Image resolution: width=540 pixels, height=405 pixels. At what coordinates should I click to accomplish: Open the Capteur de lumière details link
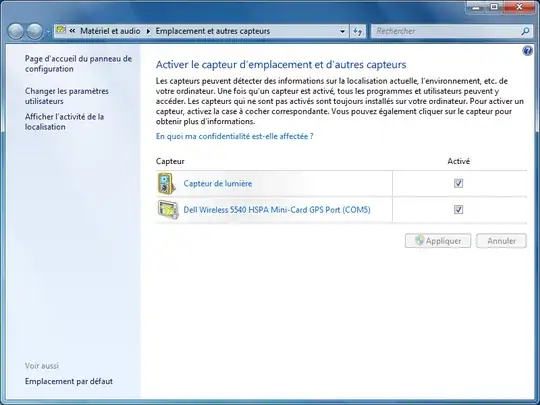(x=218, y=183)
